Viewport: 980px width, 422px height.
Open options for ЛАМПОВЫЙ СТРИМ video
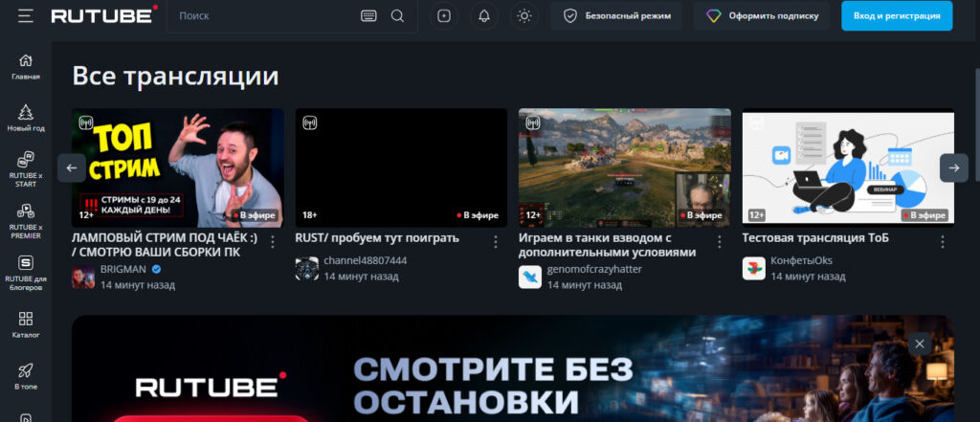click(x=273, y=242)
